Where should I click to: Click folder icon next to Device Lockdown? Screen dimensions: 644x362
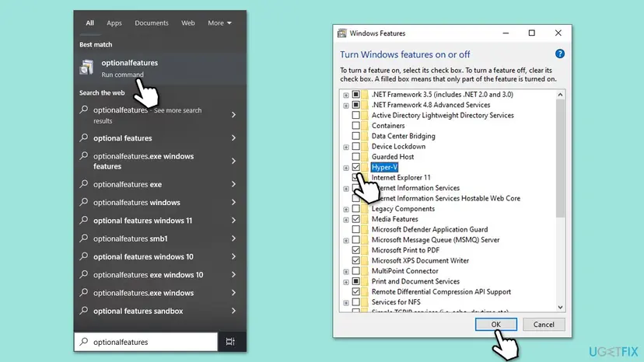point(365,147)
